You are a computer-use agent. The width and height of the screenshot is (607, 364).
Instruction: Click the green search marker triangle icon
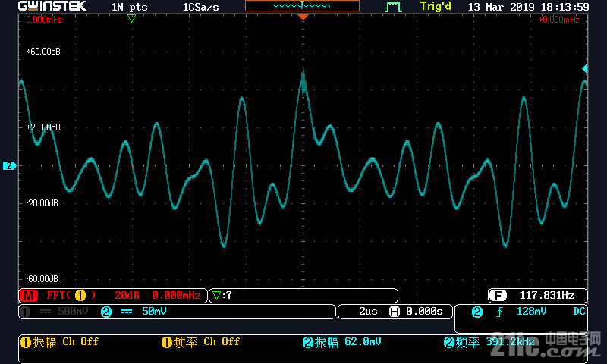pos(216,296)
